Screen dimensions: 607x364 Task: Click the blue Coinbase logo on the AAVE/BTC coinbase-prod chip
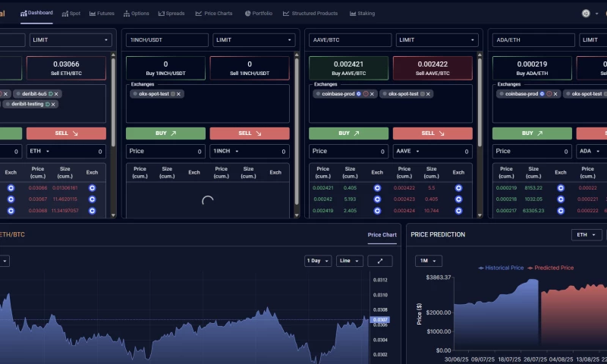(x=359, y=94)
